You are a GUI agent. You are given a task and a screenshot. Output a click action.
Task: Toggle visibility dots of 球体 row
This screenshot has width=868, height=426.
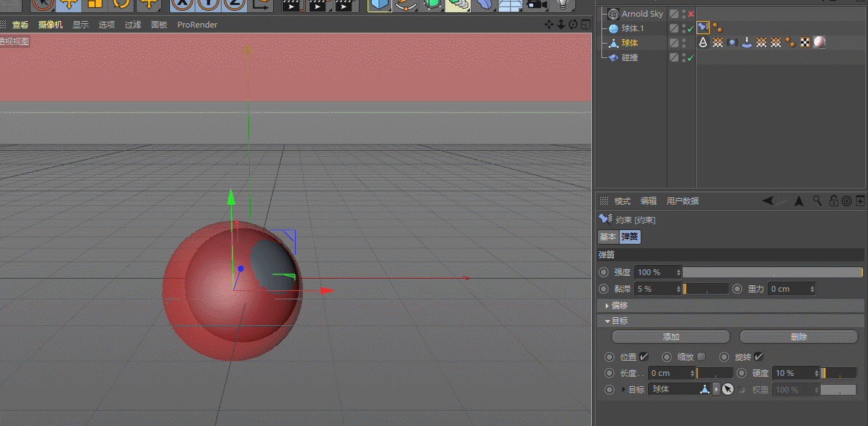tap(684, 43)
